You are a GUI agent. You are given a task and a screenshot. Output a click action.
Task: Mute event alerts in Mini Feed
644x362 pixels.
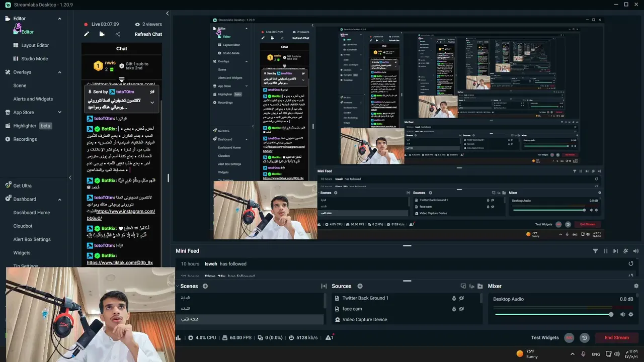(x=626, y=251)
